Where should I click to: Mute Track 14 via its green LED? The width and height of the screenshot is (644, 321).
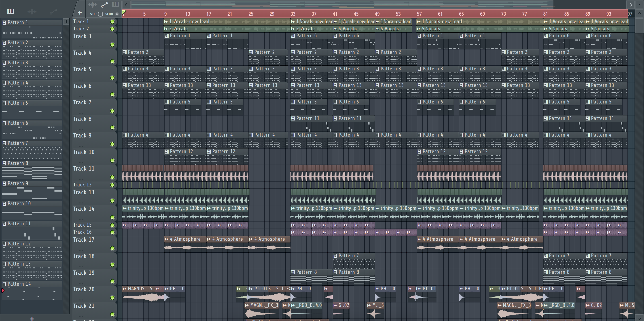[x=112, y=218]
